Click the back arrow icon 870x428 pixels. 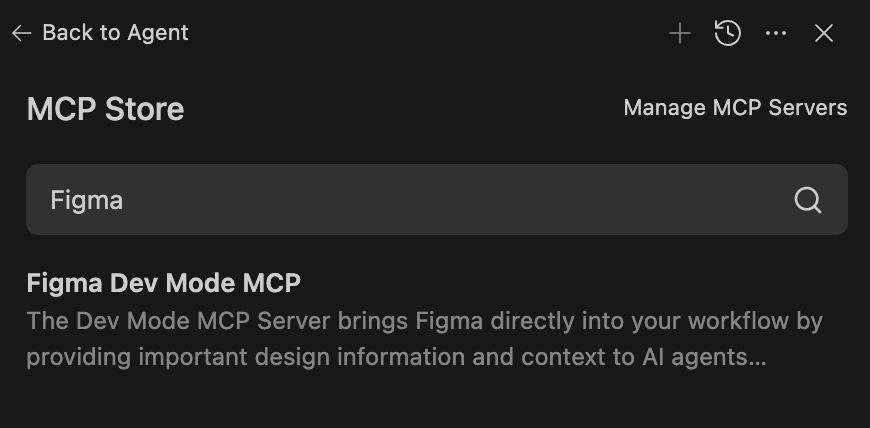pyautogui.click(x=22, y=33)
